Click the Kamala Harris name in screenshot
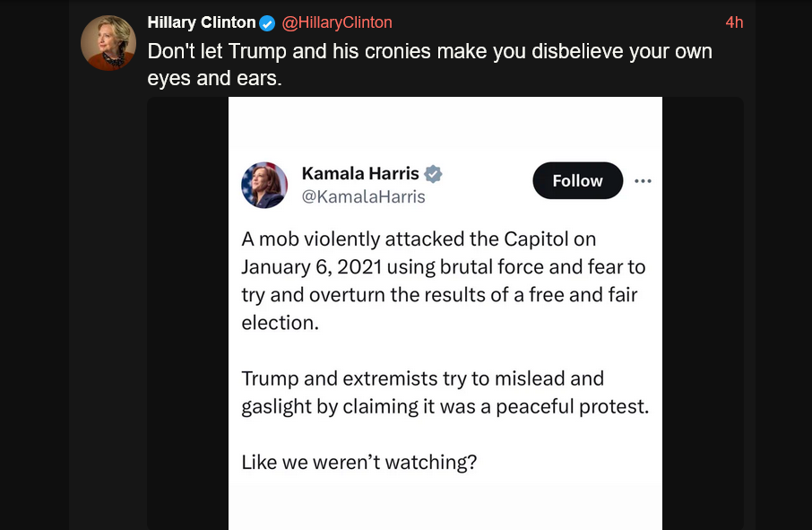812x530 pixels. click(360, 173)
